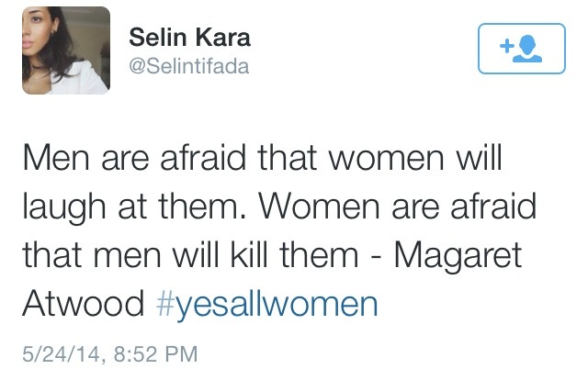The width and height of the screenshot is (588, 380).
Task: Click the surname Kara in header
Action: [x=222, y=38]
